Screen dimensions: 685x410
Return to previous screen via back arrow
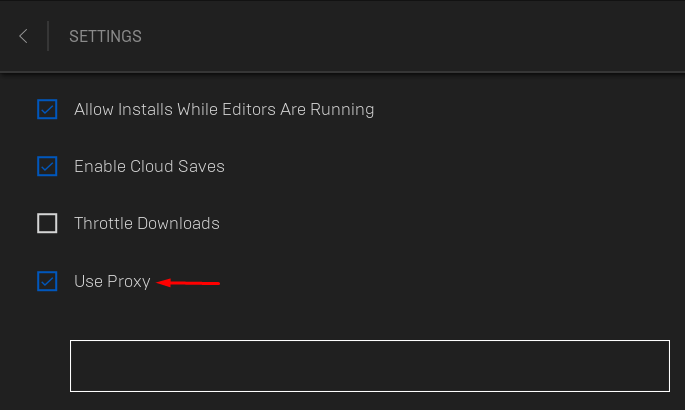click(x=24, y=36)
